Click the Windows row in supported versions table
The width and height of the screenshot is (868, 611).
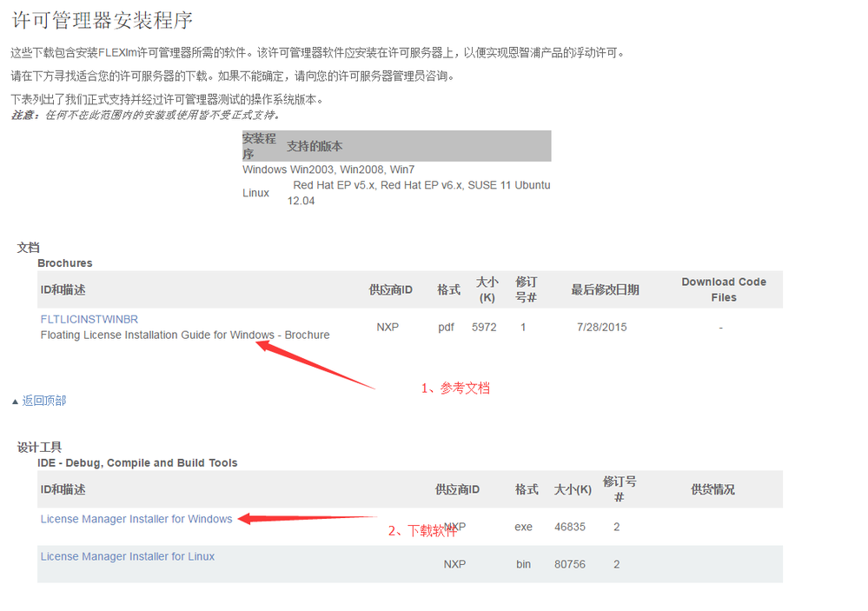click(396, 169)
